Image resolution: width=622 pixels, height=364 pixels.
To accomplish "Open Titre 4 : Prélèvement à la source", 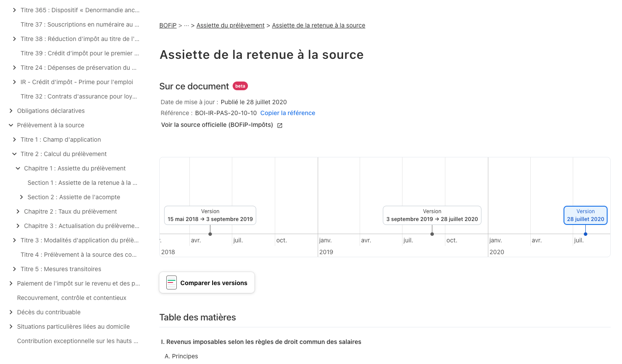I will click(x=78, y=255).
